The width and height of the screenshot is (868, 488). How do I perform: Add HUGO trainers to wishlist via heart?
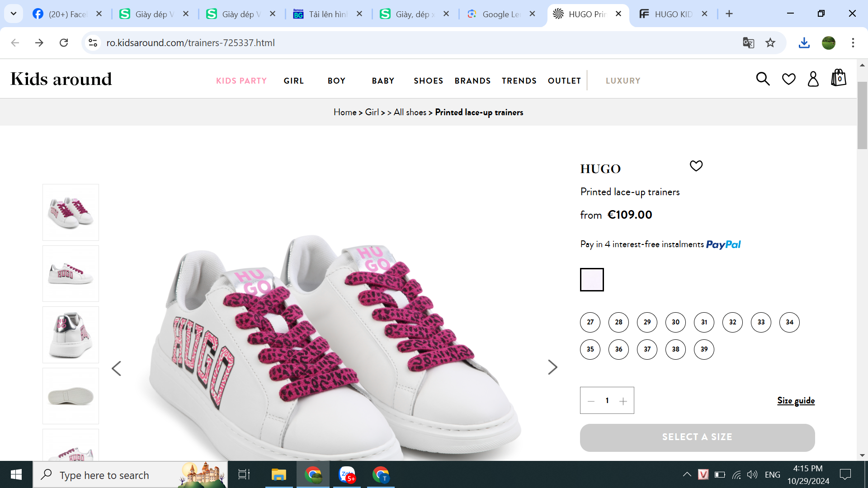click(696, 166)
